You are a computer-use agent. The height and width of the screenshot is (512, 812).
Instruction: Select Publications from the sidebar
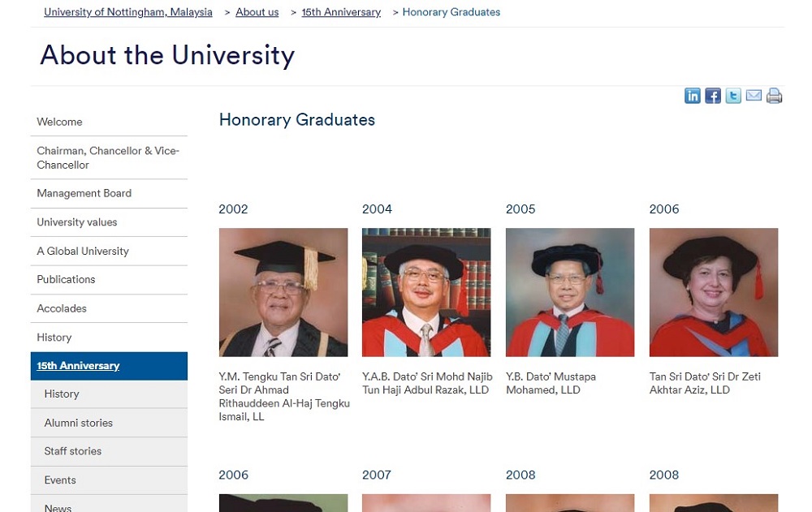pyautogui.click(x=66, y=279)
